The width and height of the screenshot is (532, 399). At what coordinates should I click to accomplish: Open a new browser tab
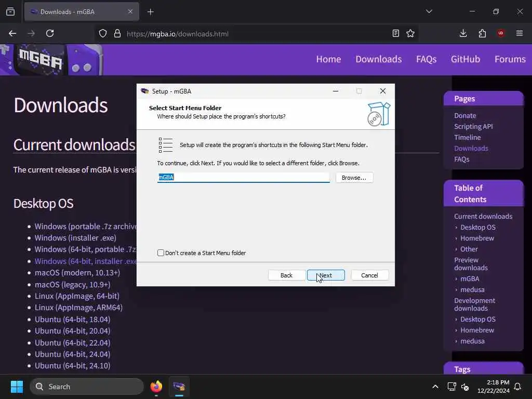151,12
